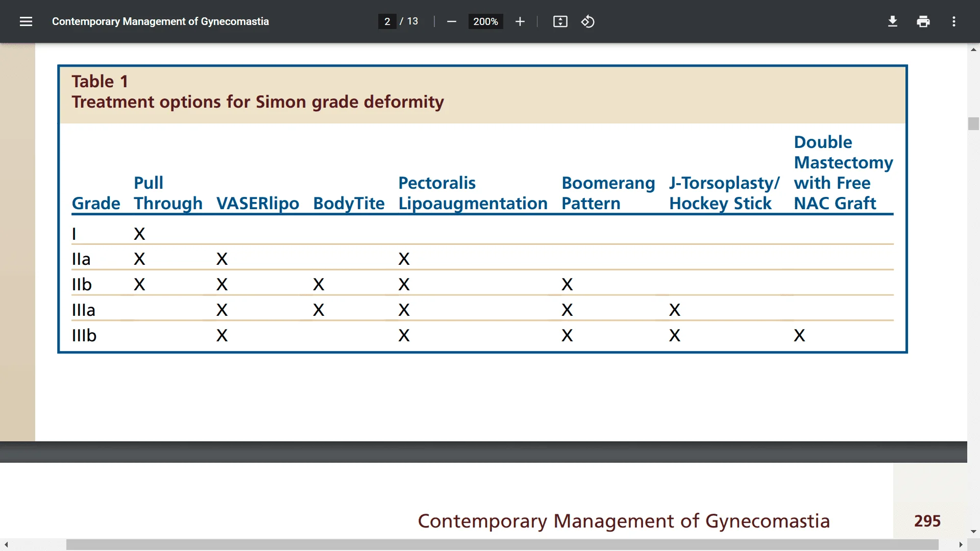Open the more actions menu
Image resolution: width=980 pixels, height=551 pixels.
pyautogui.click(x=954, y=21)
